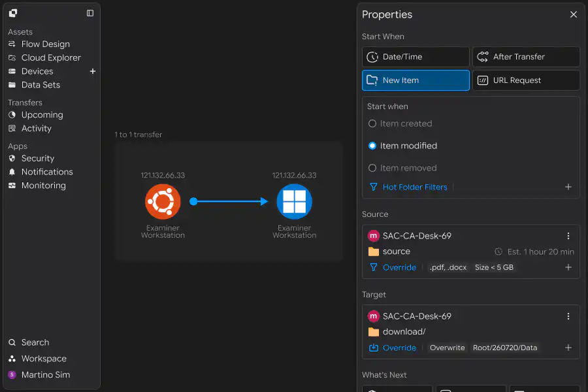Open Upcoming transfers
This screenshot has width=588, height=392.
(36, 115)
